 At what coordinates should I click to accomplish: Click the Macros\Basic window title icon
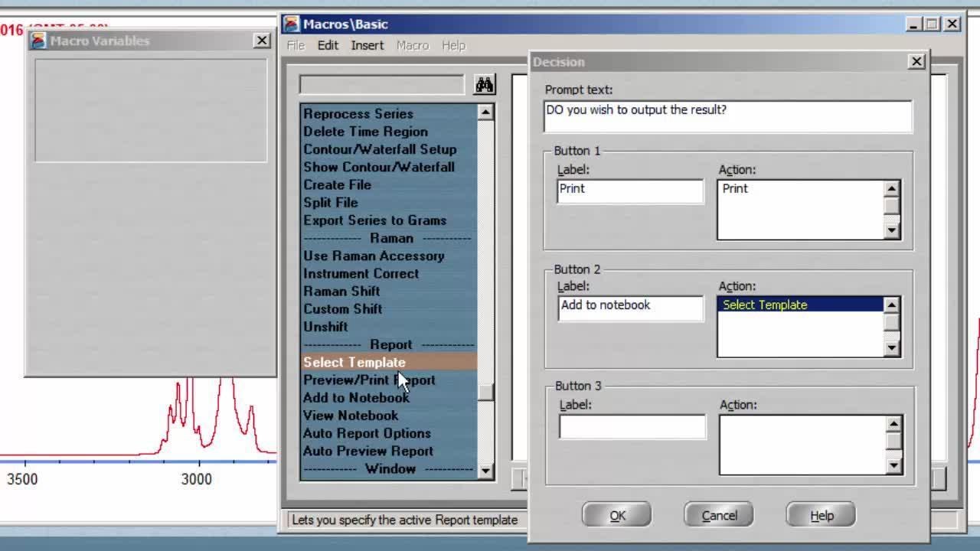[292, 24]
